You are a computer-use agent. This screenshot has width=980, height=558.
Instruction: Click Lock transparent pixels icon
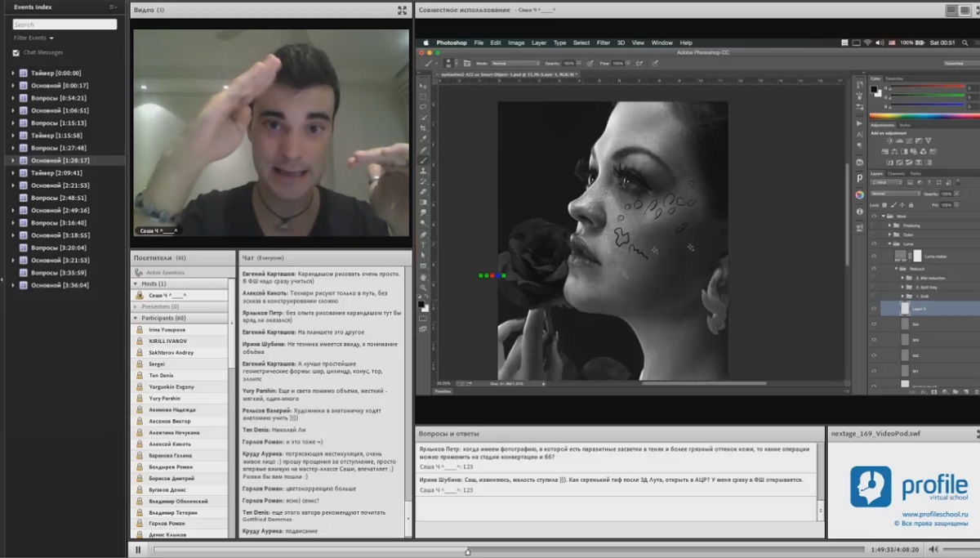pyautogui.click(x=884, y=205)
